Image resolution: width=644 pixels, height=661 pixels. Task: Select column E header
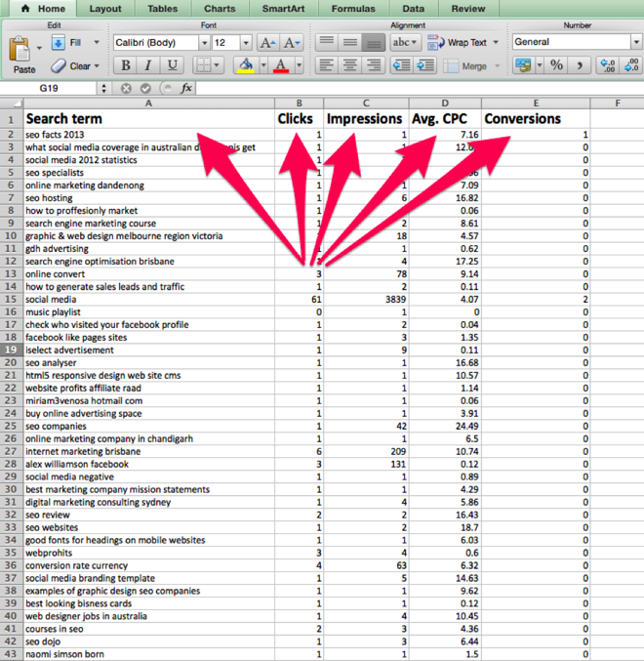point(536,103)
